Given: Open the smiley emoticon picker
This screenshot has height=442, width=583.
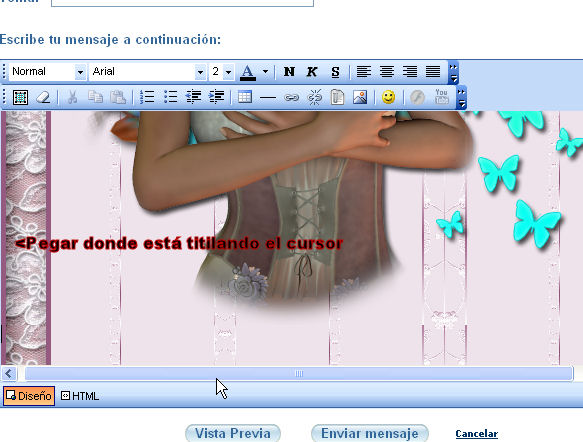Looking at the screenshot, I should (389, 97).
